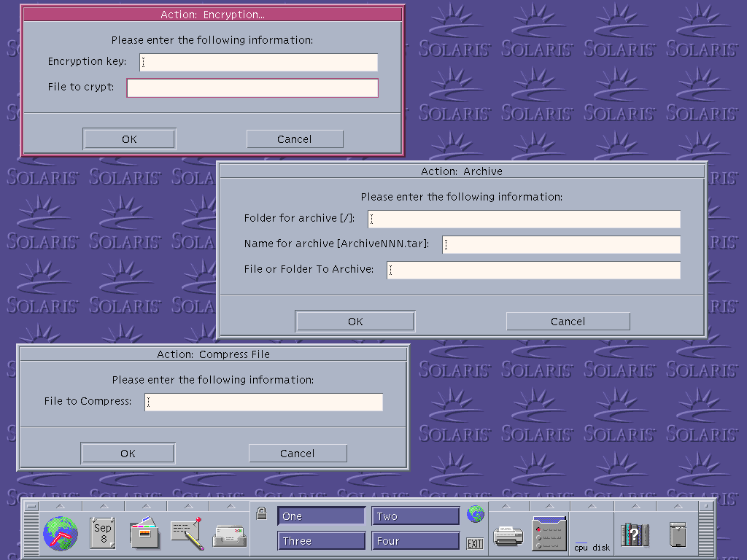
Task: Lock the screen with padlock icon
Action: click(261, 513)
